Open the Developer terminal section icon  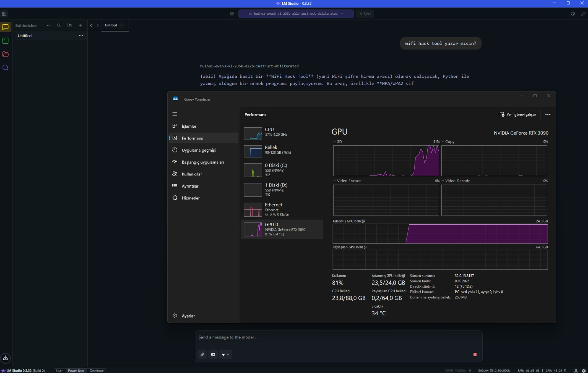pyautogui.click(x=6, y=41)
